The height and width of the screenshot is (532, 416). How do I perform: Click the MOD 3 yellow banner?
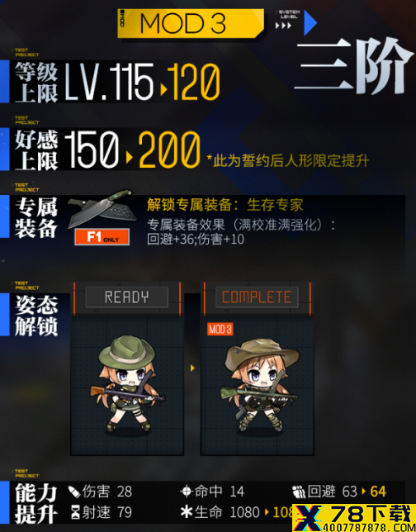coord(191,23)
